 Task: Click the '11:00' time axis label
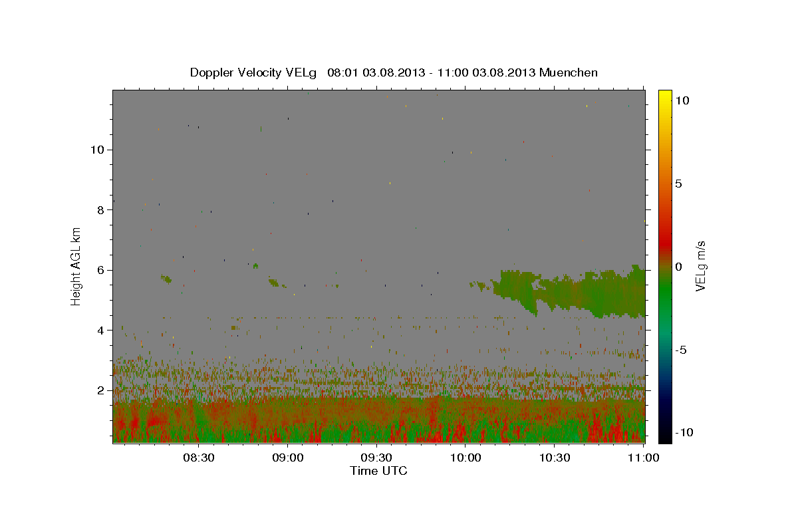pos(644,458)
